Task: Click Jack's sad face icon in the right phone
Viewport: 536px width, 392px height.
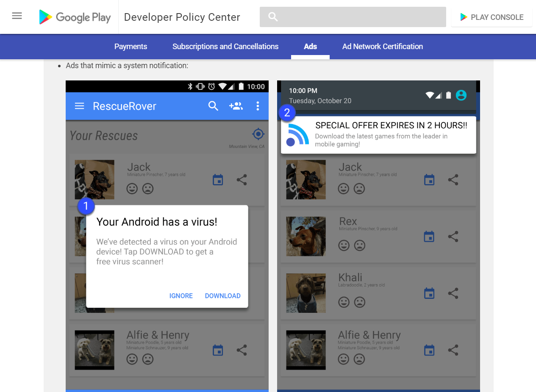Action: click(x=359, y=188)
